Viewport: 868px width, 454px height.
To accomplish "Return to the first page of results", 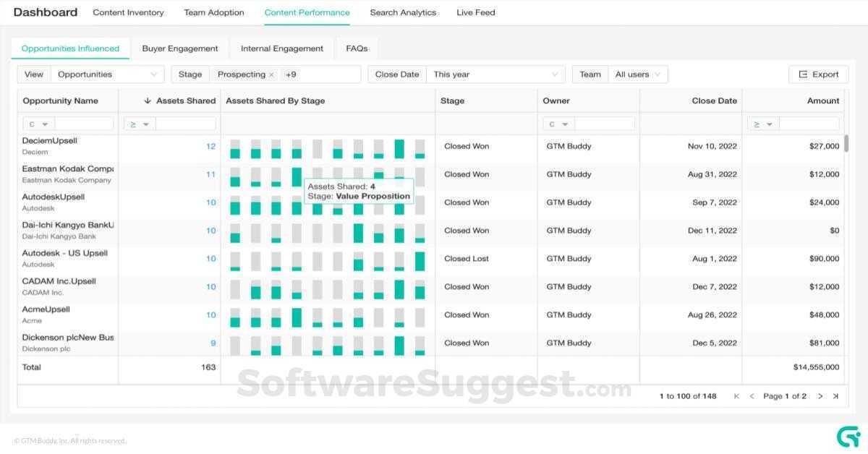I will click(x=736, y=395).
